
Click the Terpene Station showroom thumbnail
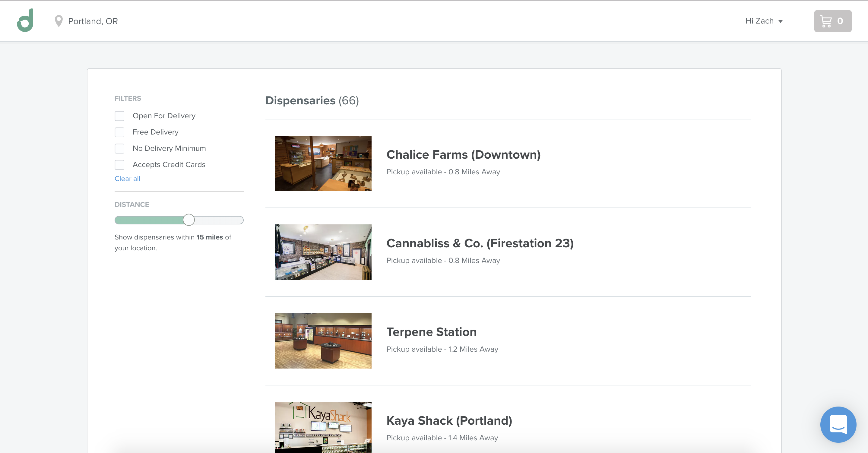tap(323, 341)
